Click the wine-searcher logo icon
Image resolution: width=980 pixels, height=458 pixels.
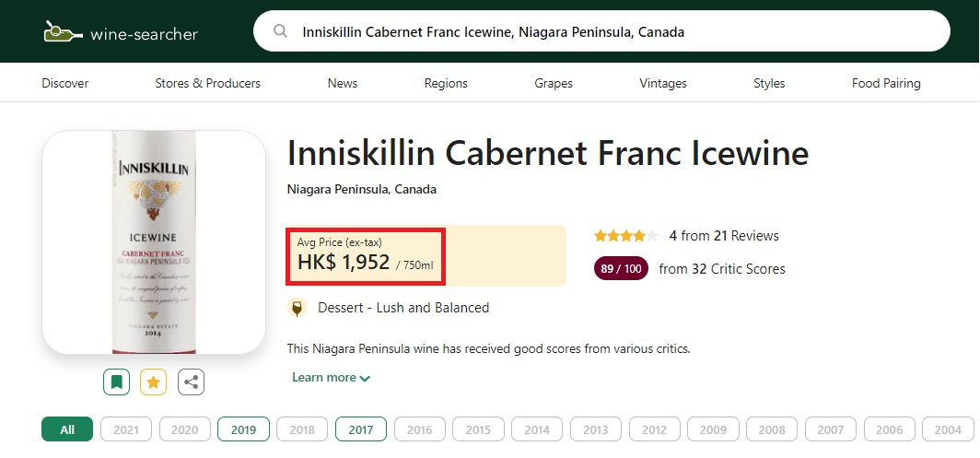tap(63, 33)
